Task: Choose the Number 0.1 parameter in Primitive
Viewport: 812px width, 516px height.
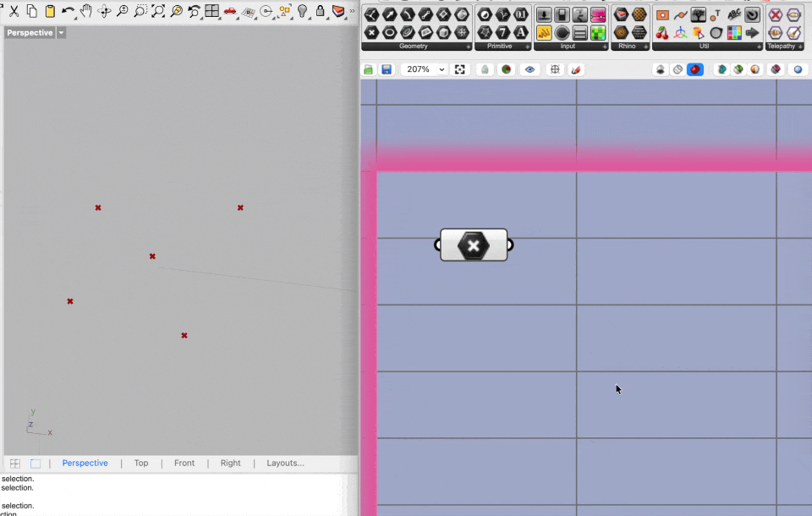Action: pos(521,14)
